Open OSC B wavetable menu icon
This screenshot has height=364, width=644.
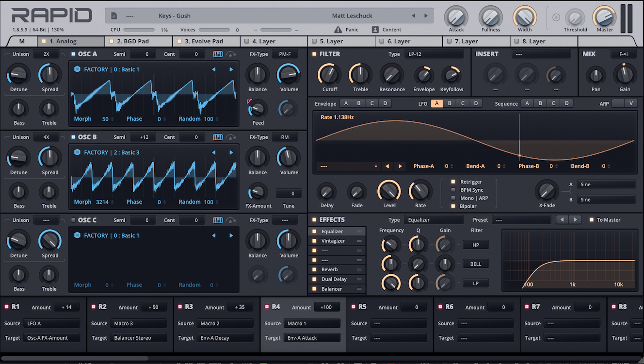click(77, 152)
